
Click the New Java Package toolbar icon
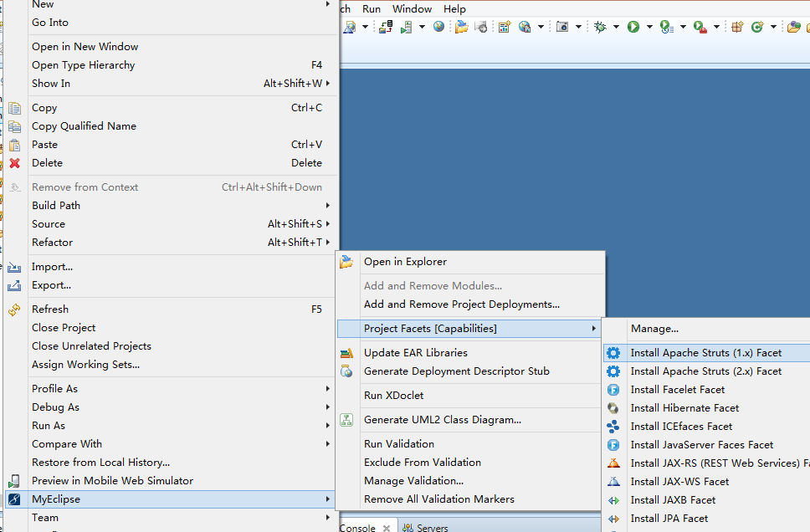pyautogui.click(x=737, y=26)
